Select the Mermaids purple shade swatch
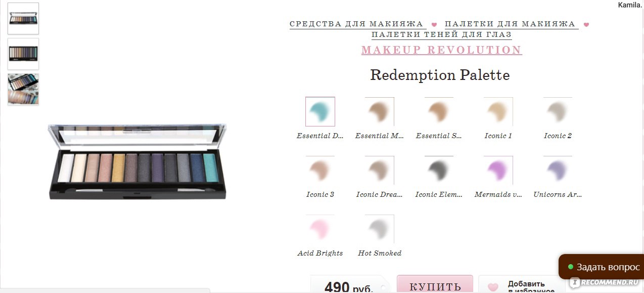 pos(498,170)
